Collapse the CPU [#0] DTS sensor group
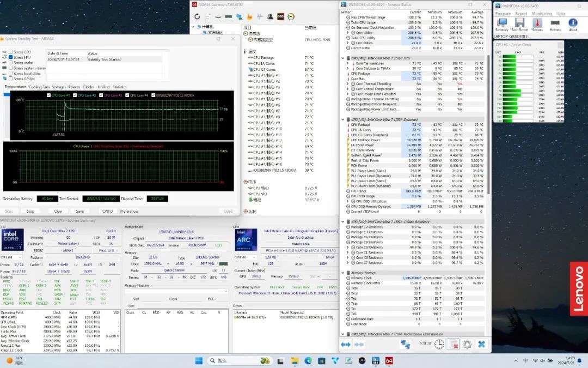588x368 pixels. coord(343,58)
